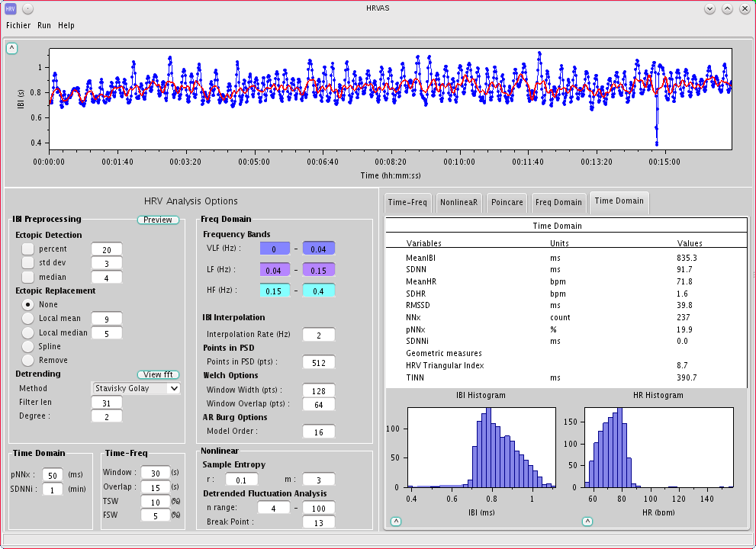Click the window shade chevron in the titlebar
Screen dimensions: 756x549
click(709, 8)
